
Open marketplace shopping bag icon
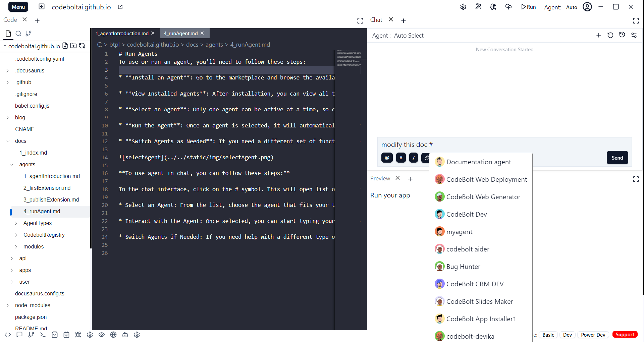click(55, 335)
